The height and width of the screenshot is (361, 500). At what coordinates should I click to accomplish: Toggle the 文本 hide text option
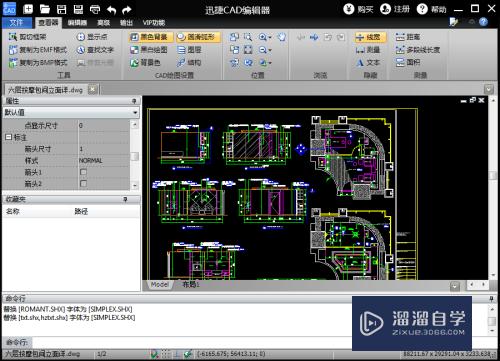pos(368,63)
